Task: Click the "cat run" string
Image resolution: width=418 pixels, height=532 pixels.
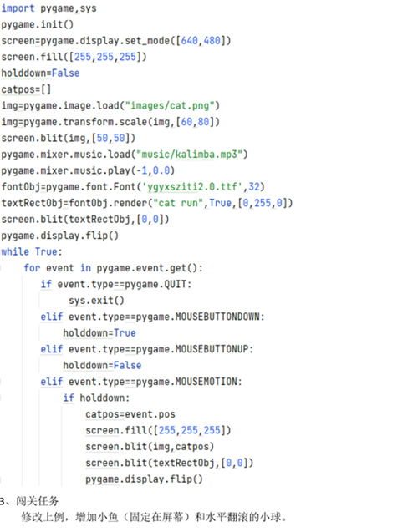Action: pyautogui.click(x=178, y=203)
